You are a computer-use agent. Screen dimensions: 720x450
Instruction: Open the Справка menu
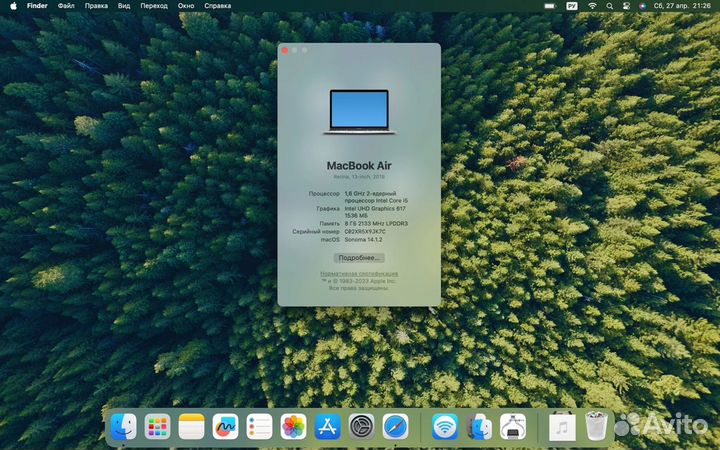[218, 6]
